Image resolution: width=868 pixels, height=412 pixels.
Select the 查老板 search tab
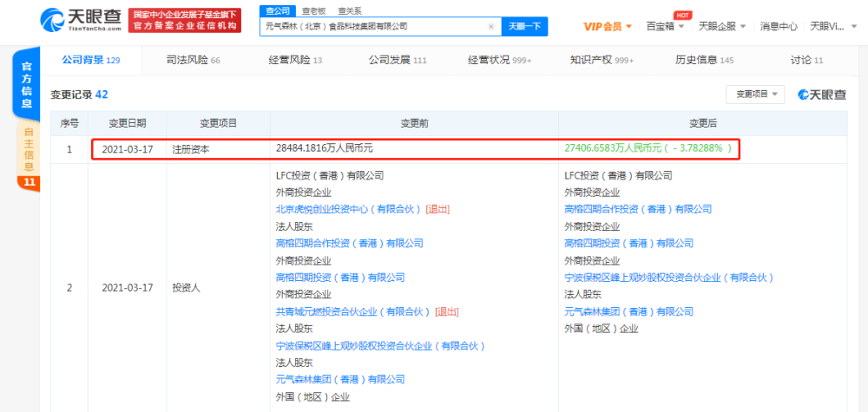pyautogui.click(x=314, y=11)
